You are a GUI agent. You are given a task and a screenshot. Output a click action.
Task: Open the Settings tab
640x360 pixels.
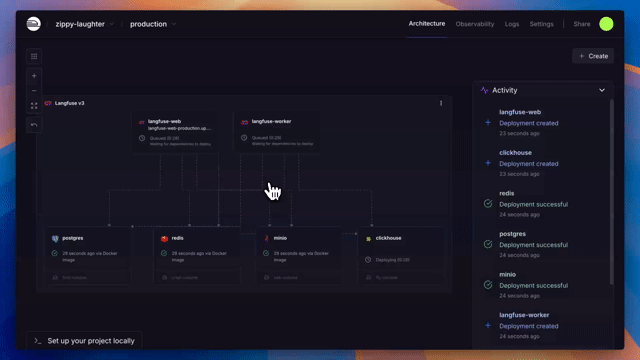tap(541, 24)
